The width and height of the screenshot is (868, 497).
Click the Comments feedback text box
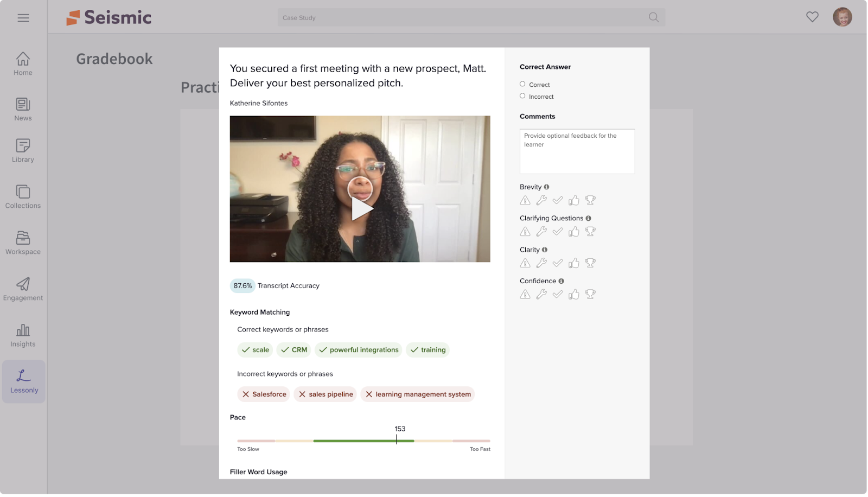(578, 151)
